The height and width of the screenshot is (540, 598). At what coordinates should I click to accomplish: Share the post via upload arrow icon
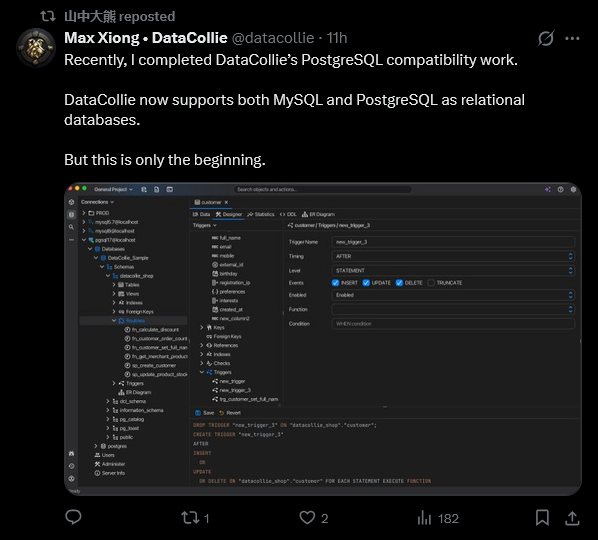pos(572,518)
